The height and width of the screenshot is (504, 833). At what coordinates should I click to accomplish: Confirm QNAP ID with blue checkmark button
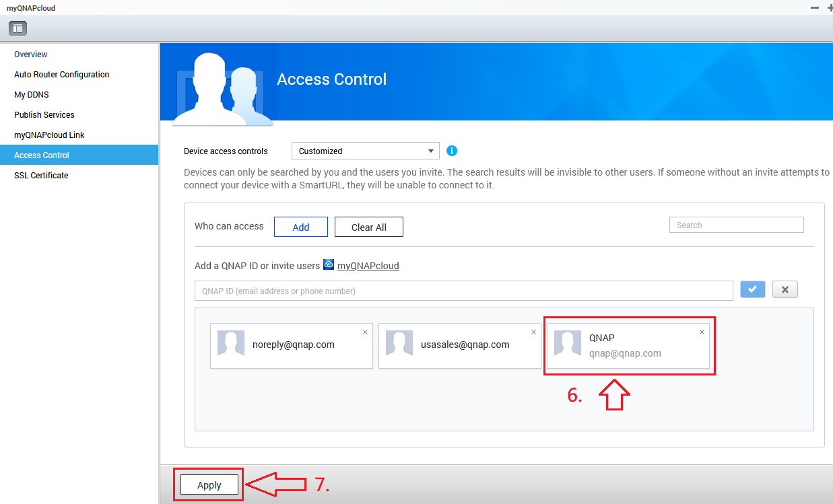coord(752,290)
